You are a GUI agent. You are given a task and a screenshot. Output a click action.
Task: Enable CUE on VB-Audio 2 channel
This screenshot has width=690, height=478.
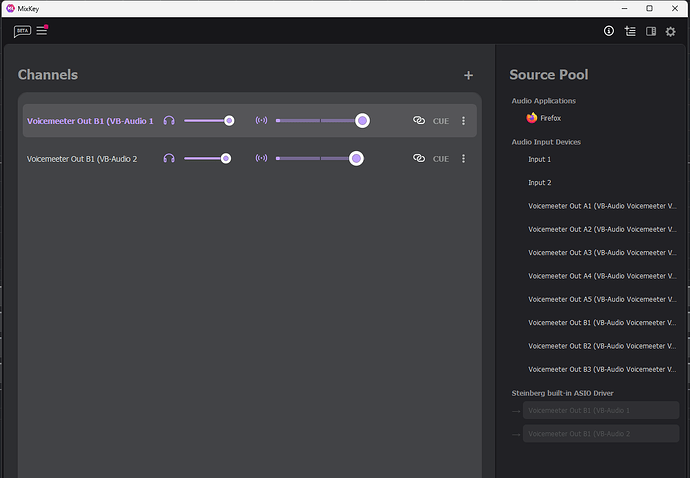pos(441,158)
